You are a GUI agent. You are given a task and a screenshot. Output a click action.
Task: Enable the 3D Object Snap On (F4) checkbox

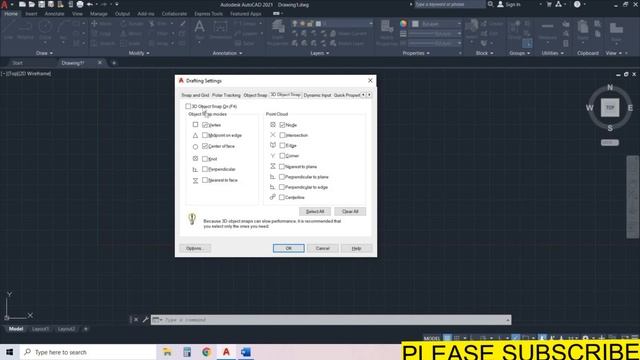[x=188, y=106]
